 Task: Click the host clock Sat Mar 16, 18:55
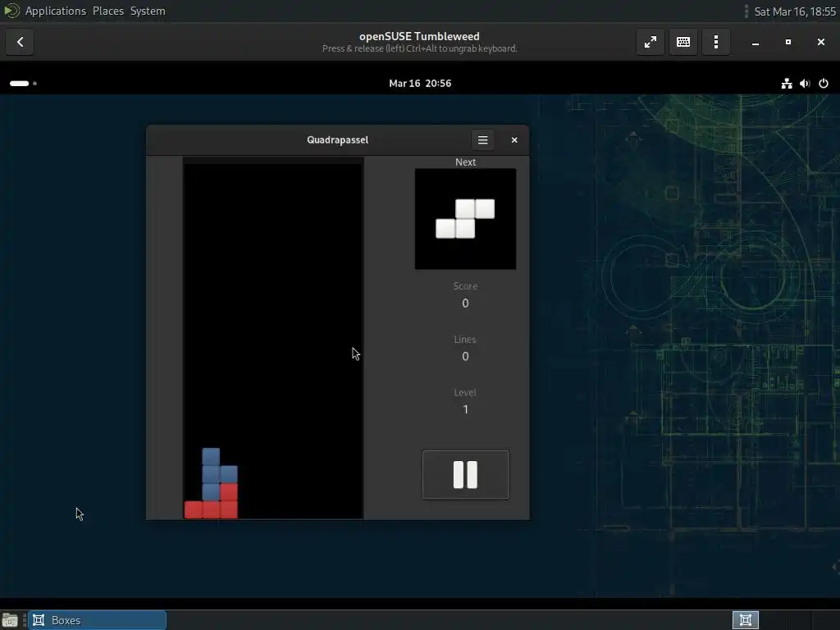click(794, 11)
